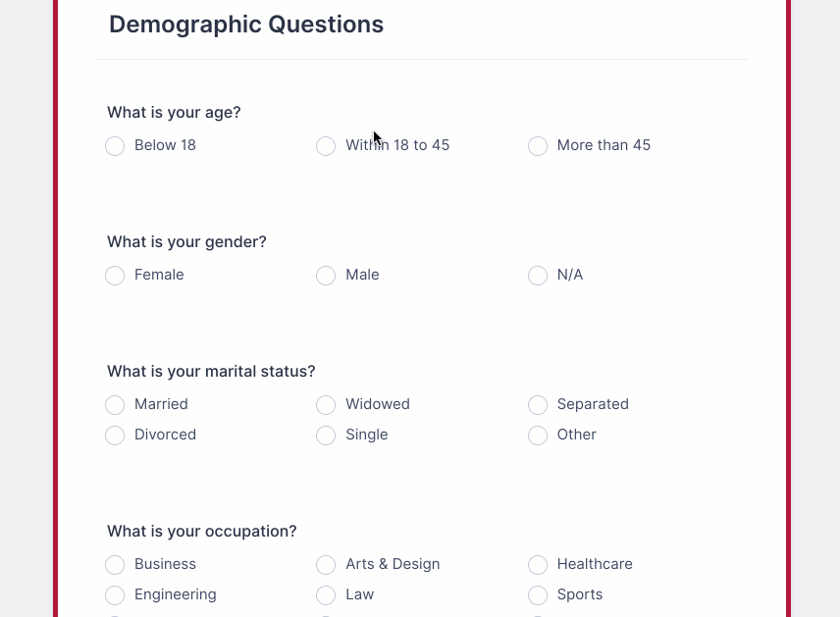Select Engineering as occupation

tap(115, 595)
